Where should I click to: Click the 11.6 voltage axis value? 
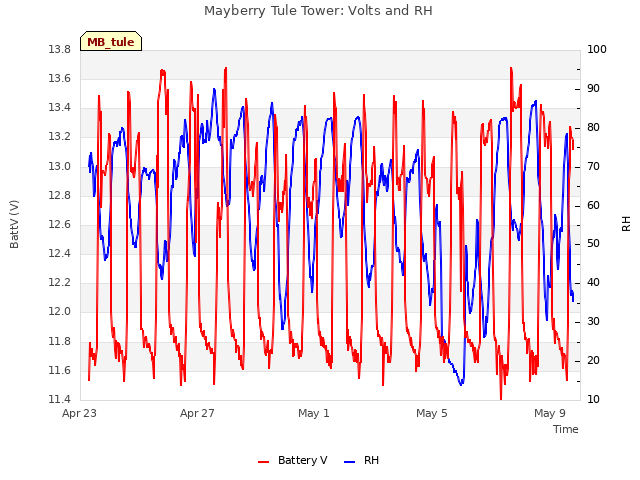click(x=60, y=371)
